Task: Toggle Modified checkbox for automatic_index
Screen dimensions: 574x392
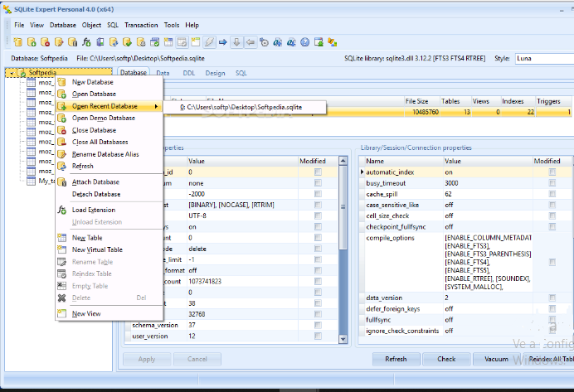Action: [552, 172]
